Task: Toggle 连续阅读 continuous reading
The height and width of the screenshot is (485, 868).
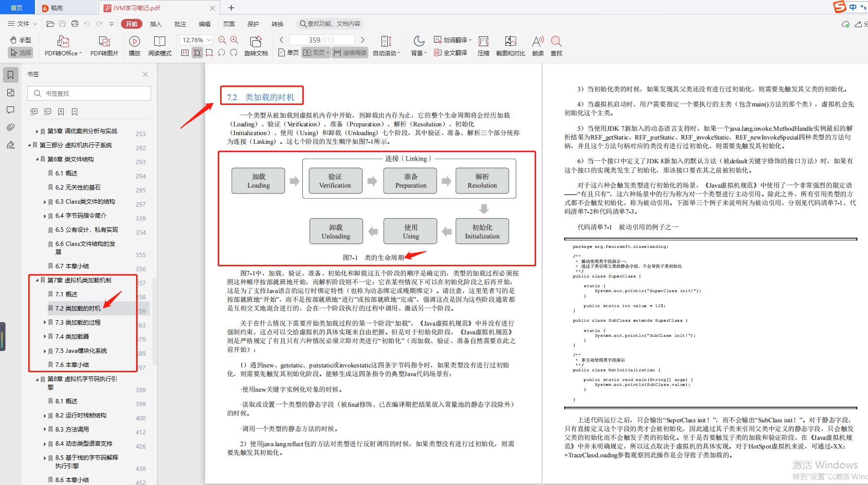Action: click(350, 52)
